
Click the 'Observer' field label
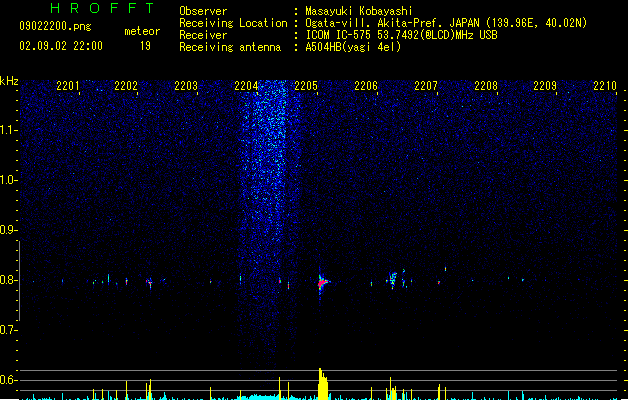(x=203, y=11)
